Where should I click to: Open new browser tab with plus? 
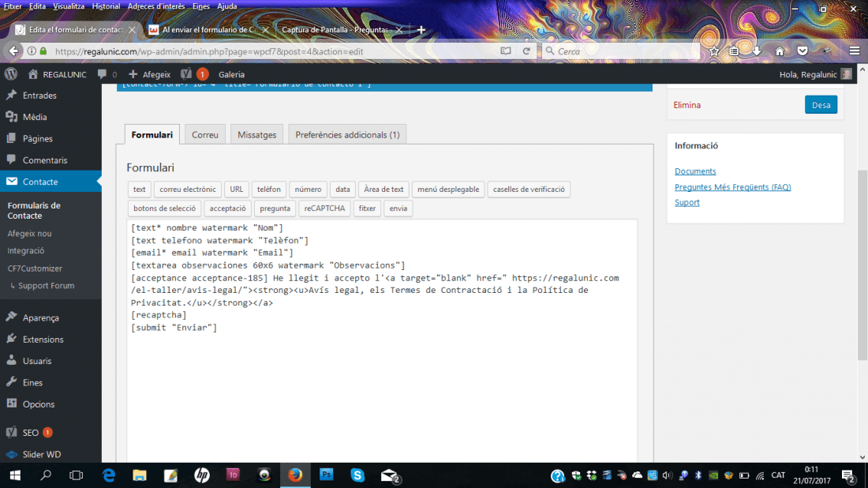[x=421, y=30]
